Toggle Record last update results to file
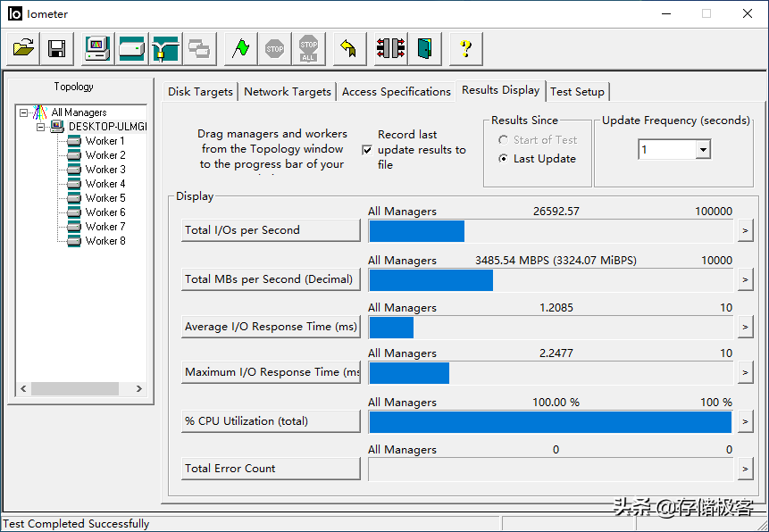This screenshot has width=769, height=532. 367,150
